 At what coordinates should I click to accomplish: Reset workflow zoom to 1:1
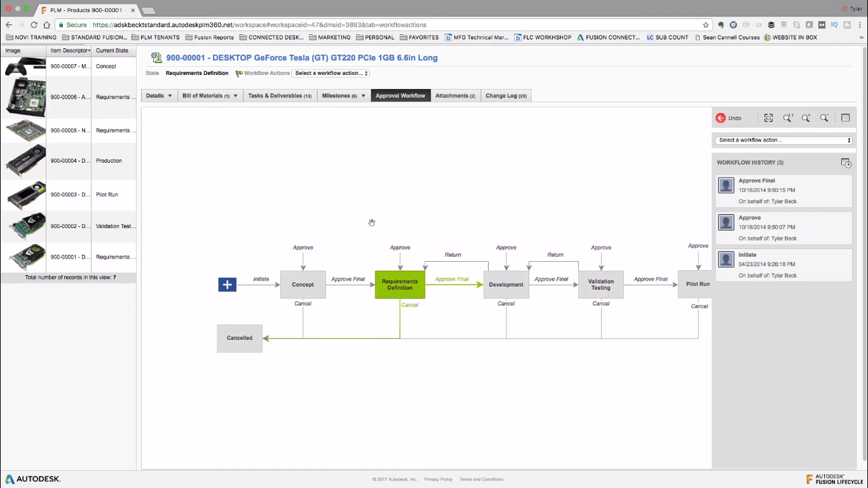(787, 118)
